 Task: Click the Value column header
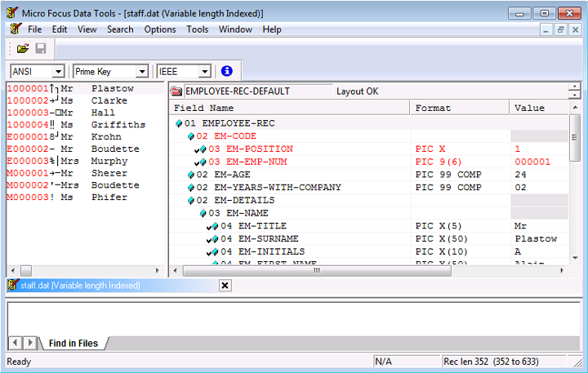pos(529,108)
